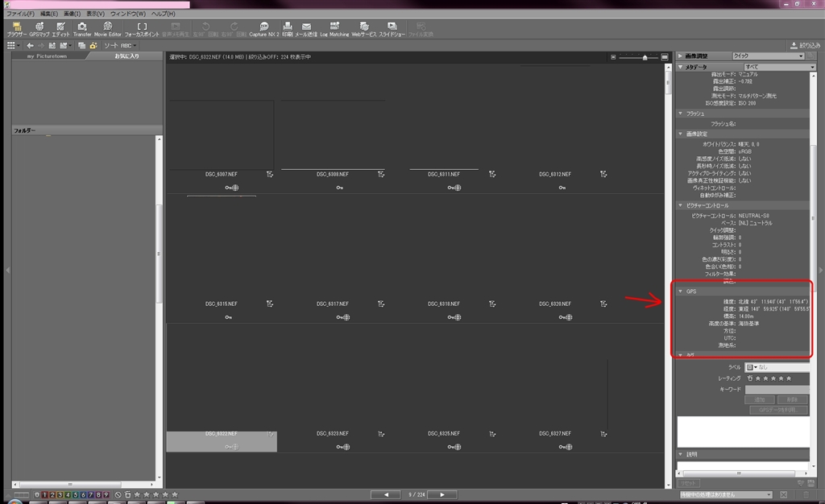Switch to お気に入り favorites tab
Screen dimensions: 825x504
click(126, 56)
